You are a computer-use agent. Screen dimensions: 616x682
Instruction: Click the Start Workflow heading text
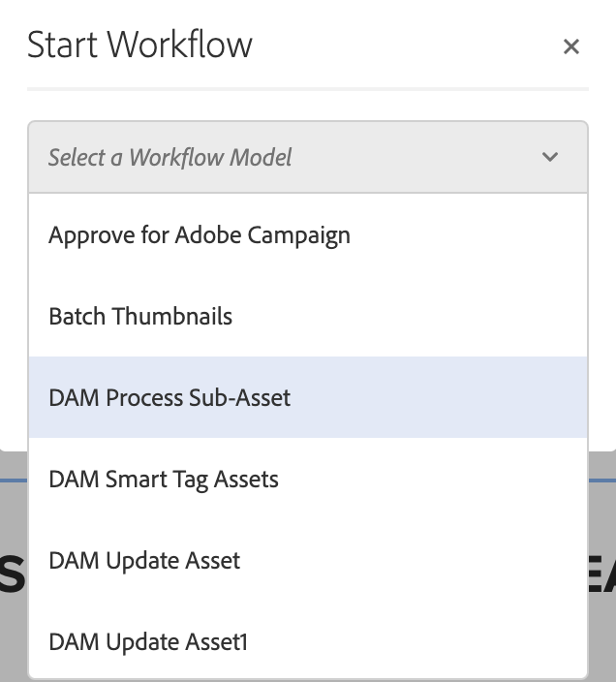(139, 46)
